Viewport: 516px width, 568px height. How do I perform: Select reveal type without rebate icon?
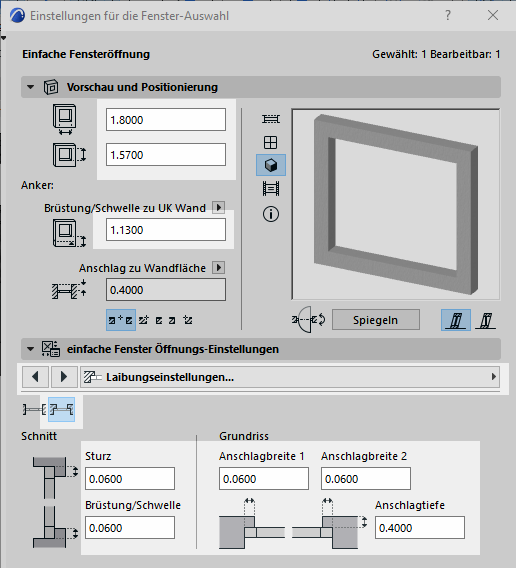[x=34, y=410]
